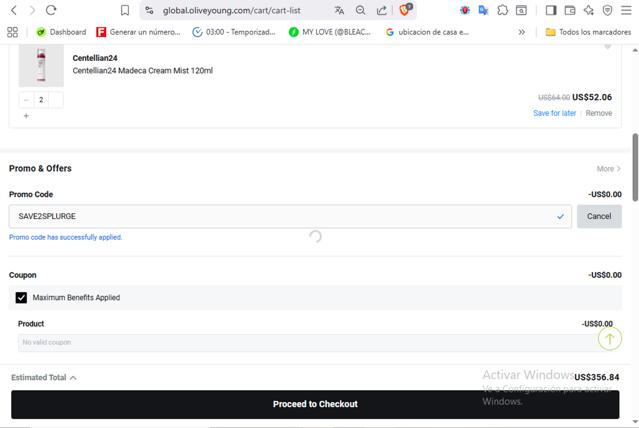Viewport: 639px width, 428px height.
Task: Click the quantity field showing 2
Action: [x=41, y=99]
